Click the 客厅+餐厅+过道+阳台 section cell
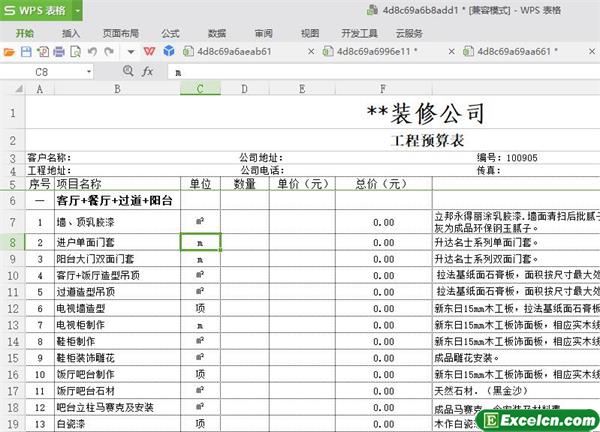This screenshot has height=432, width=600. 117,201
